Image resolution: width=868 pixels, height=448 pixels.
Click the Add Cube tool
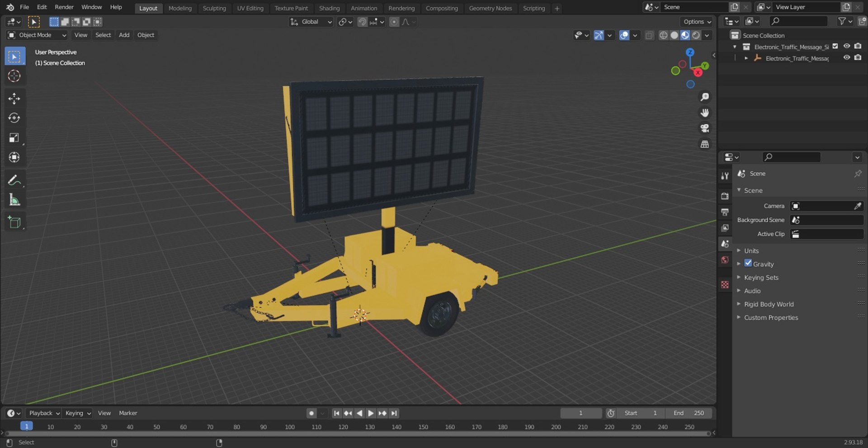pos(14,222)
